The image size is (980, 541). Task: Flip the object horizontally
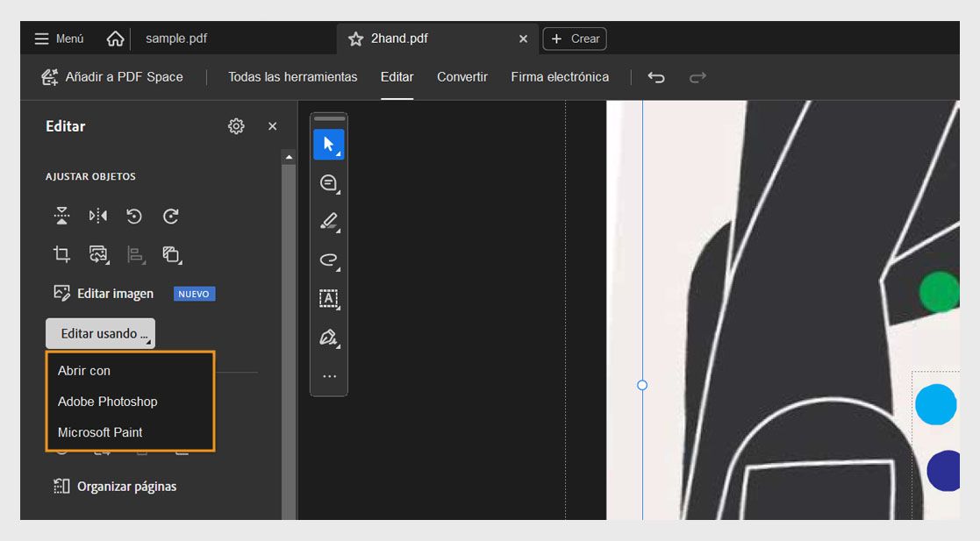point(98,216)
